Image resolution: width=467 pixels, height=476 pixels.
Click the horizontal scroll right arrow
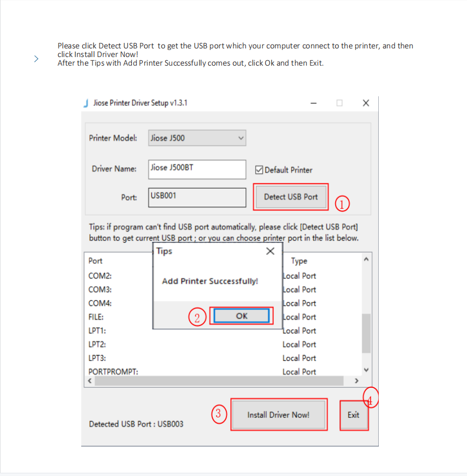357,381
